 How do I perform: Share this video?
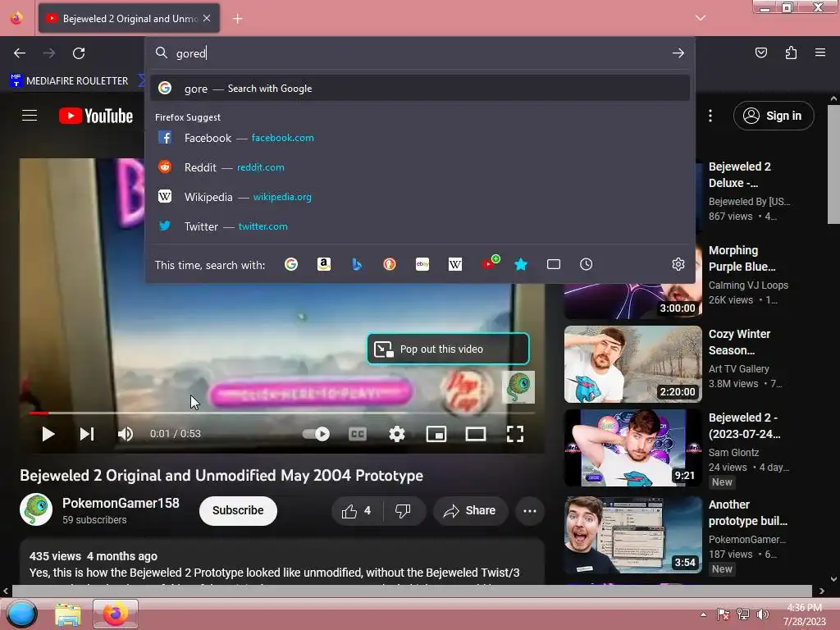tap(470, 511)
